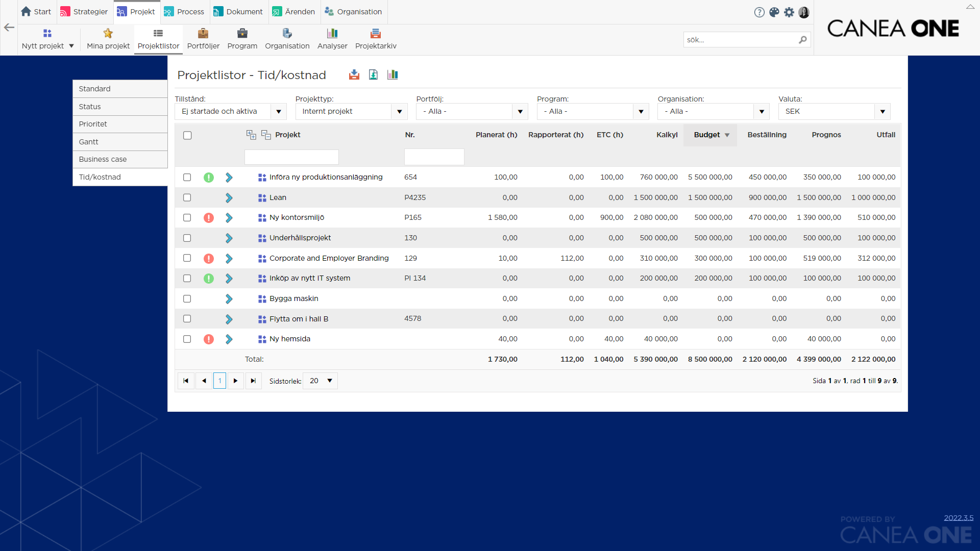Open Organisation toolbar item in Projekt ribbon
Image resolution: width=980 pixels, height=551 pixels.
[x=287, y=39]
